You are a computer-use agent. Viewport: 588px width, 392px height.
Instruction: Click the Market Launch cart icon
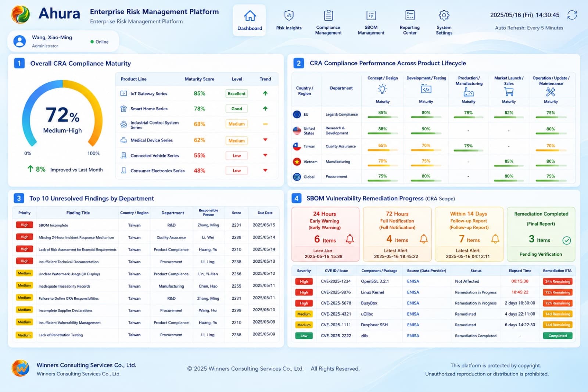pyautogui.click(x=509, y=92)
